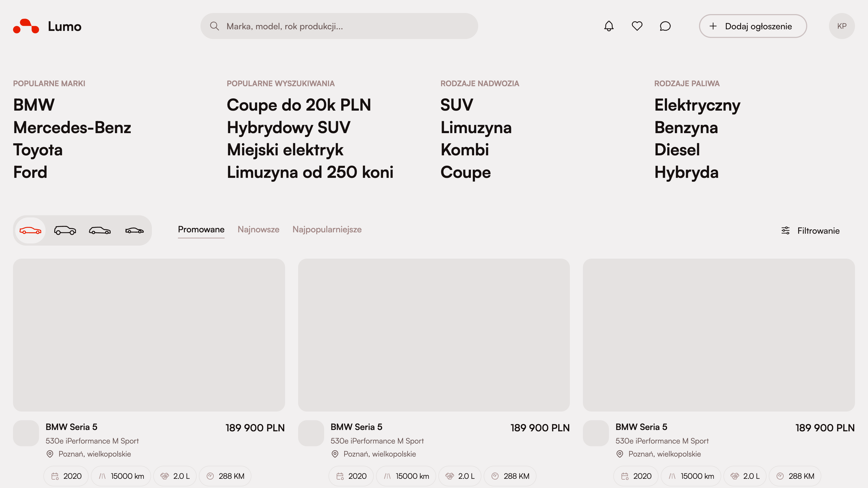This screenshot has height=488, width=868.
Task: Open the middle listing's photo
Action: 434,335
